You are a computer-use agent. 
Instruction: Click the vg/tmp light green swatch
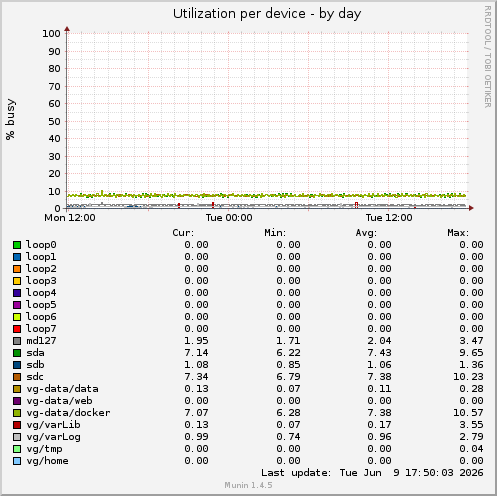(17, 449)
